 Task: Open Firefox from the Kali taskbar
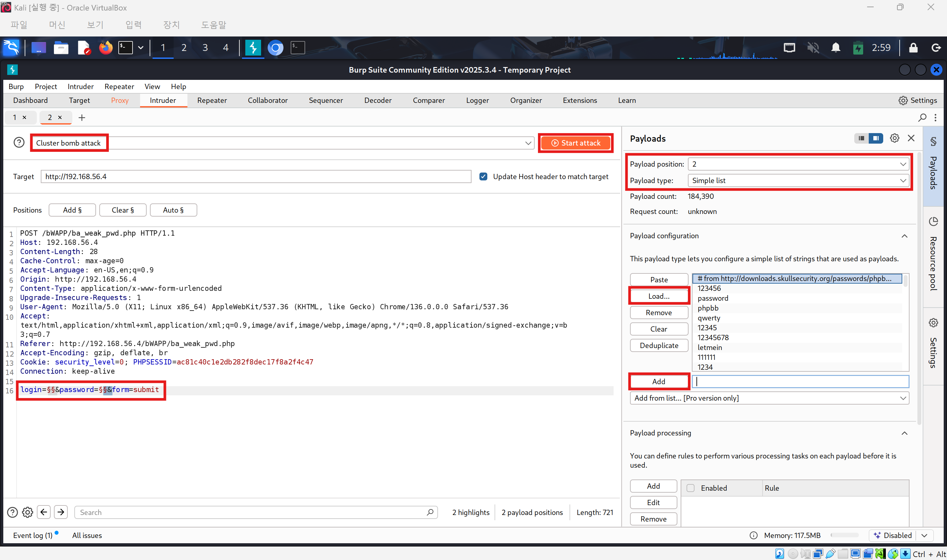point(106,48)
